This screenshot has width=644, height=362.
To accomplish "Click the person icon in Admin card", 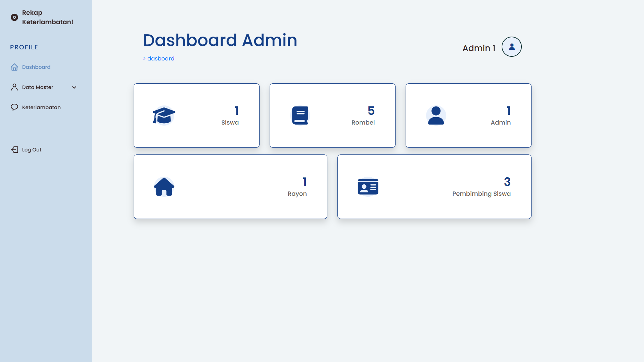I will [436, 116].
